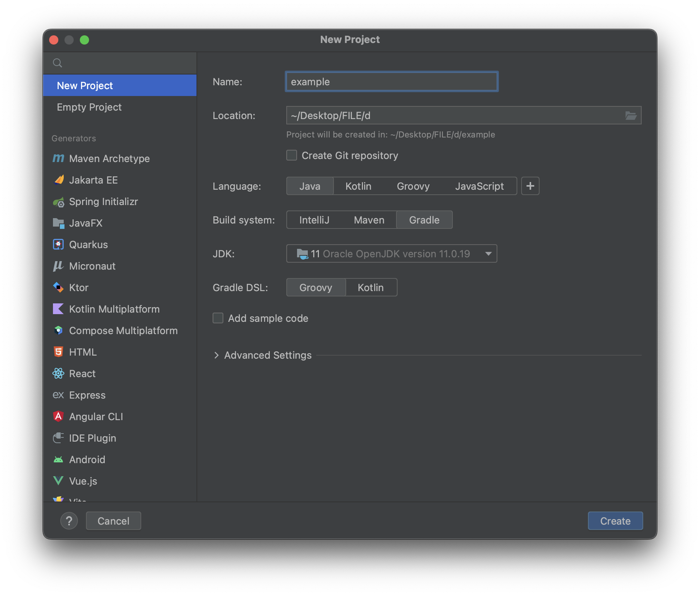Open the Kotlin Multiplatform generator
Screen dimensions: 700x596
point(120,309)
